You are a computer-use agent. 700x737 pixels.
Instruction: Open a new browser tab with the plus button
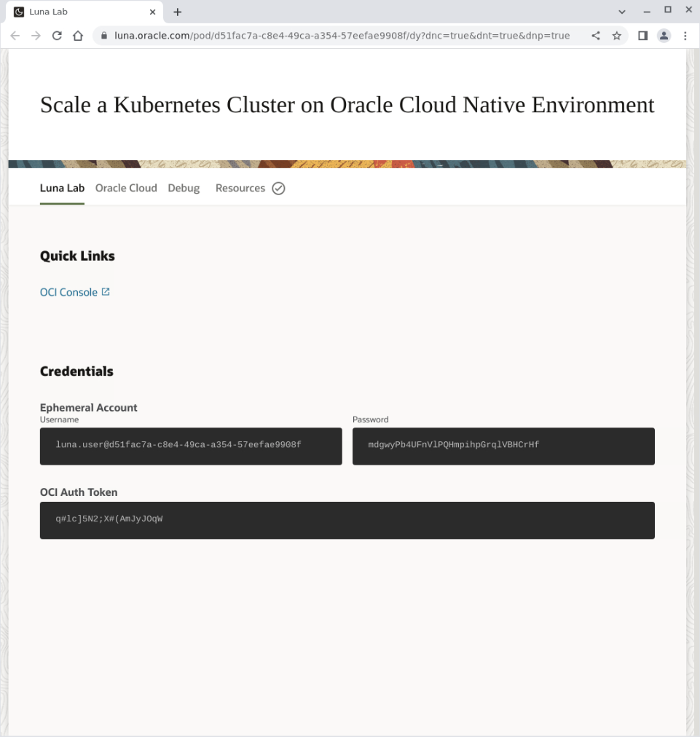177,11
